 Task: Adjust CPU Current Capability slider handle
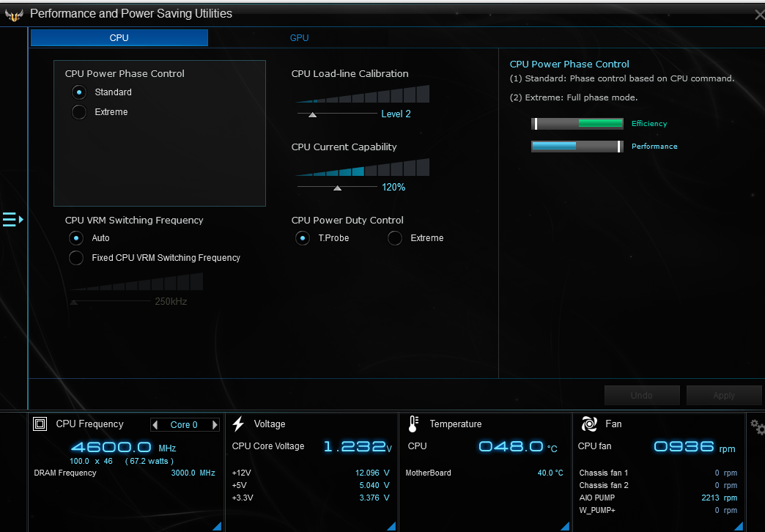pos(337,188)
